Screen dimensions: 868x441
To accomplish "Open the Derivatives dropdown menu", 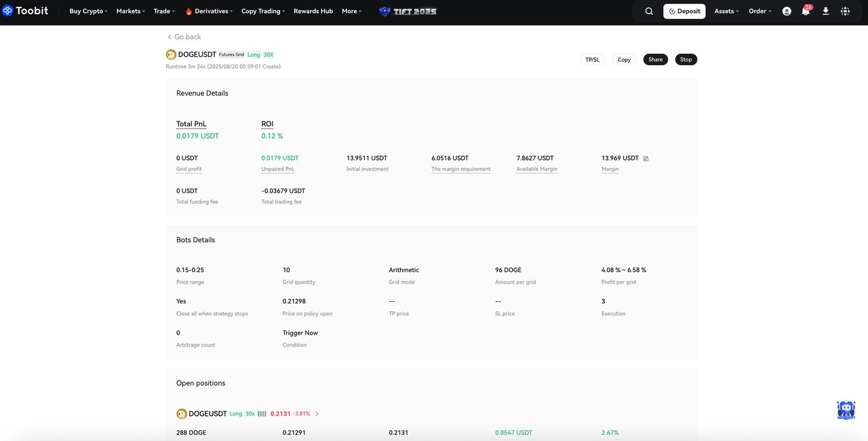I will 210,12.
